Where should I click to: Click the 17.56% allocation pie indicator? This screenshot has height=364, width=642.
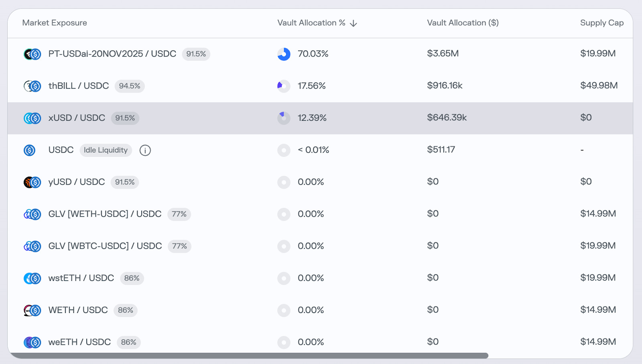pos(284,86)
